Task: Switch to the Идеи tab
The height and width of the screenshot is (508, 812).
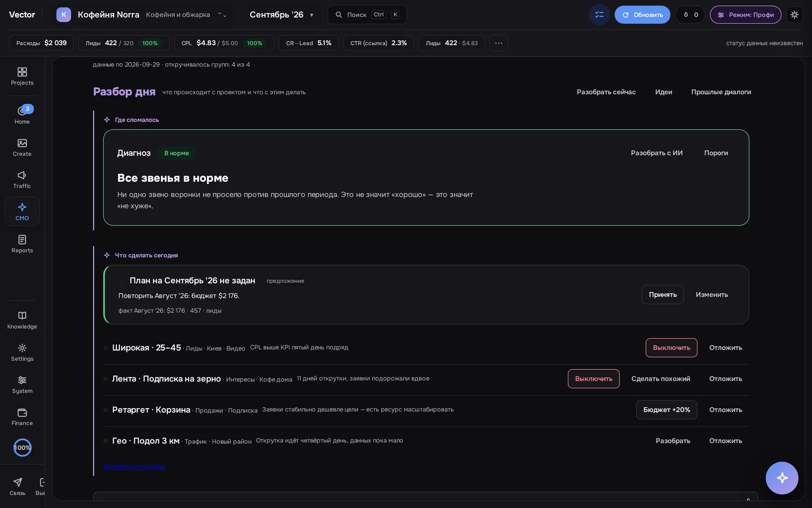Action: click(x=664, y=92)
